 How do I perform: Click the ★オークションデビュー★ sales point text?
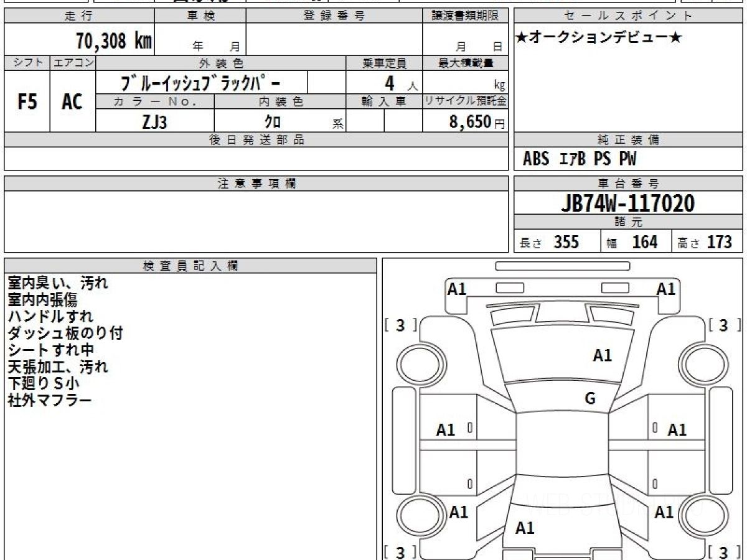[x=599, y=38]
